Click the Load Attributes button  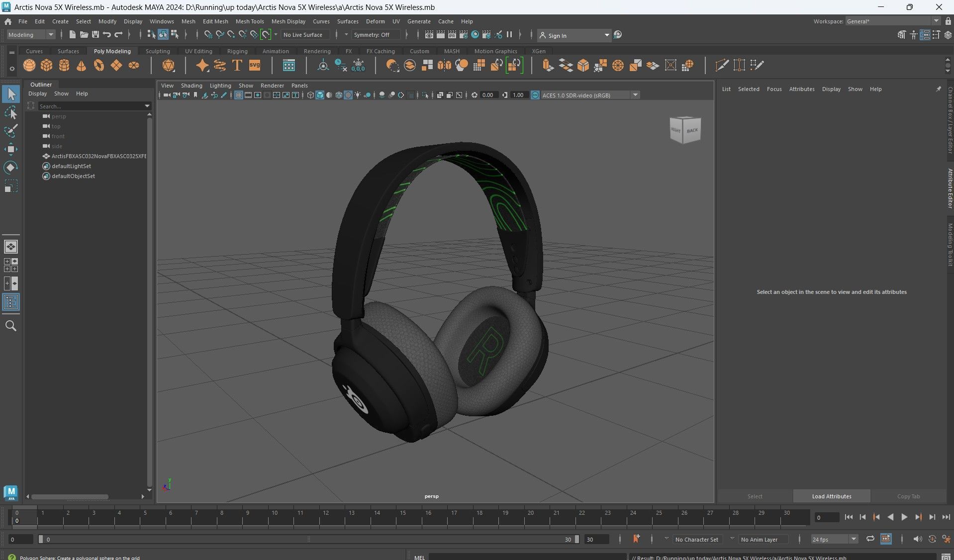tap(831, 496)
